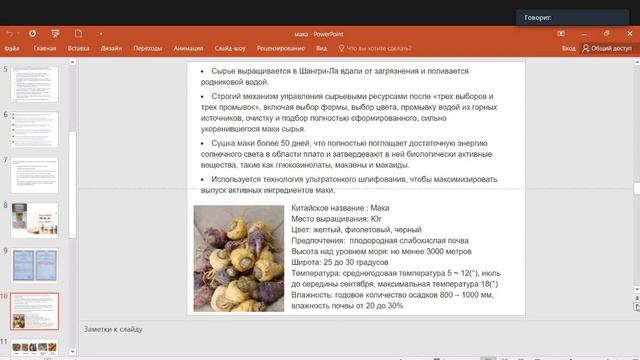Screen dimensions: 640x360
Task: Select slide 5 thumbnail
Action: [x=34, y=84]
